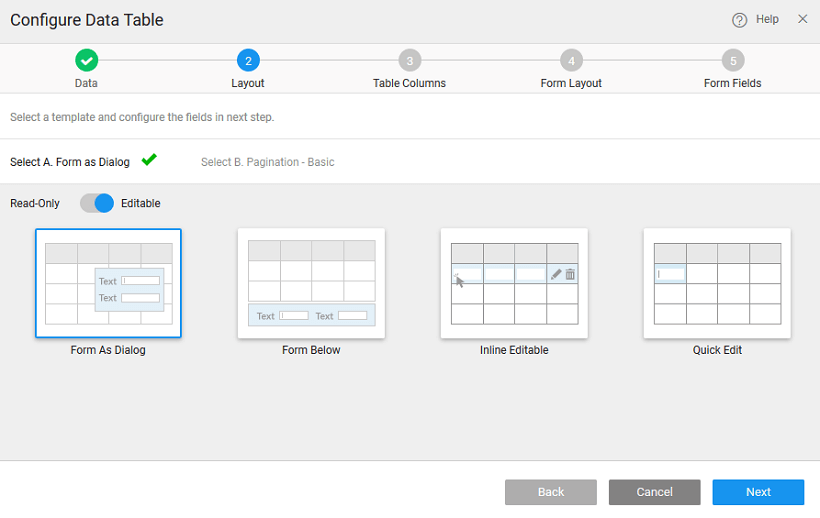Click the Help question mark icon
820x518 pixels.
(740, 20)
